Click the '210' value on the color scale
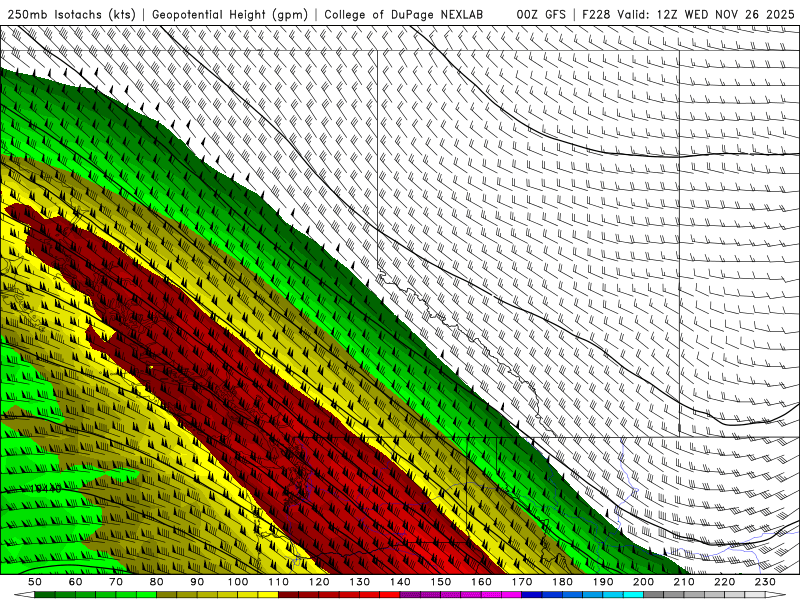This screenshot has width=800, height=600. pyautogui.click(x=684, y=582)
